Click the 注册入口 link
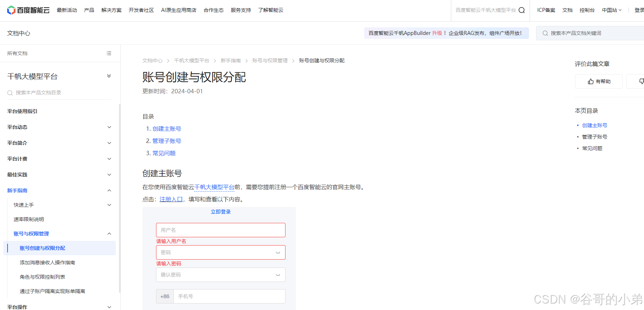Screen dimensions: 644x310 pyautogui.click(x=171, y=199)
